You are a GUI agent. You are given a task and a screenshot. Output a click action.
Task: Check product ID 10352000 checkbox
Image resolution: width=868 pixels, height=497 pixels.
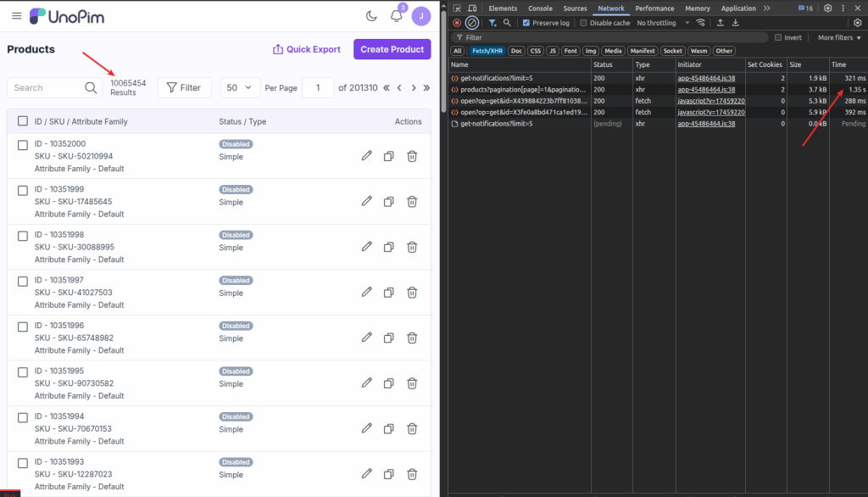click(x=23, y=145)
